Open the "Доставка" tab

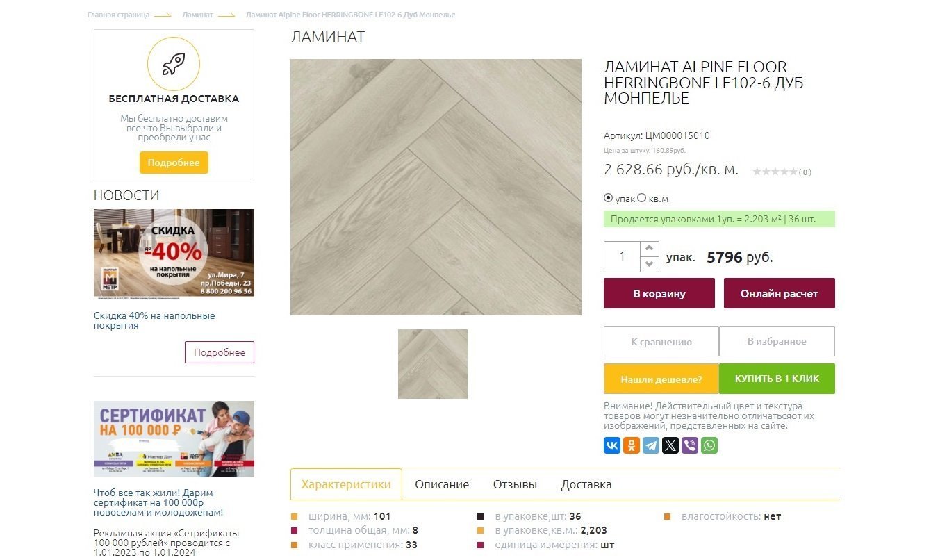click(x=586, y=484)
